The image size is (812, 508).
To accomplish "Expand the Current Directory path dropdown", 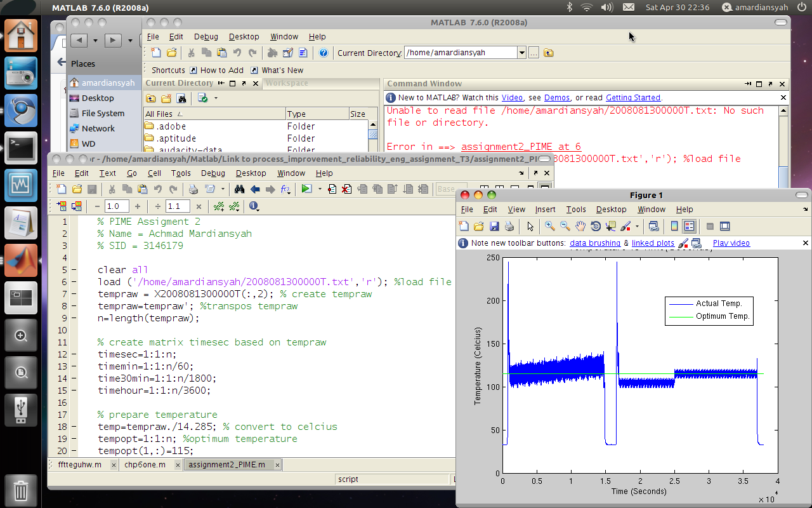I will point(521,53).
